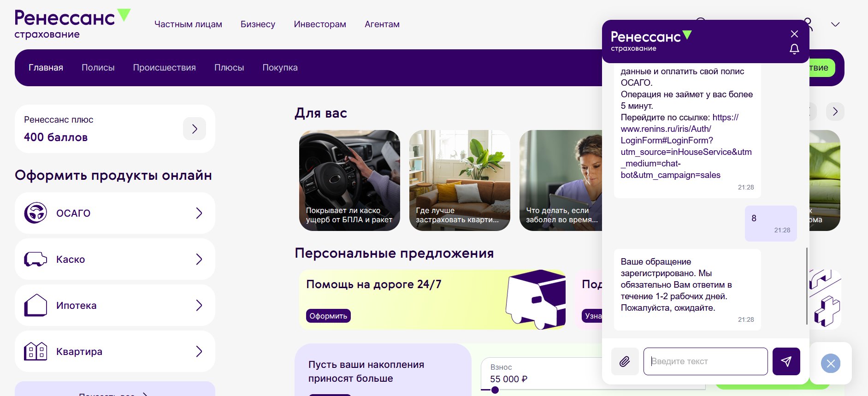
Task: Open the 'Что делать, если заболел' card
Action: (x=561, y=180)
